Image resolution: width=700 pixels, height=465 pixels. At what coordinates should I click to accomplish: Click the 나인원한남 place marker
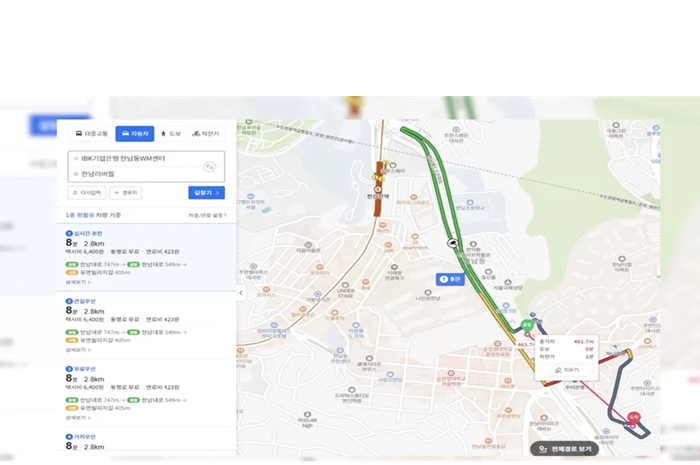pyautogui.click(x=428, y=295)
